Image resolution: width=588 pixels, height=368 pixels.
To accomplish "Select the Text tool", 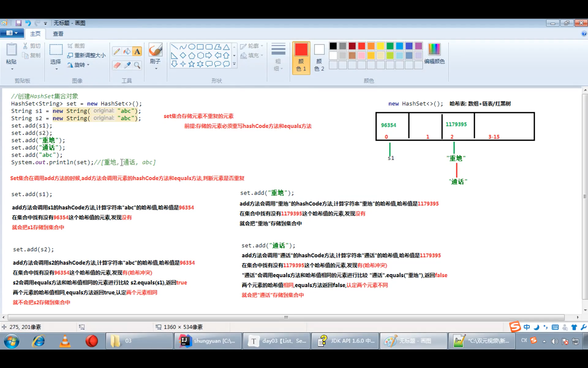I will [137, 51].
